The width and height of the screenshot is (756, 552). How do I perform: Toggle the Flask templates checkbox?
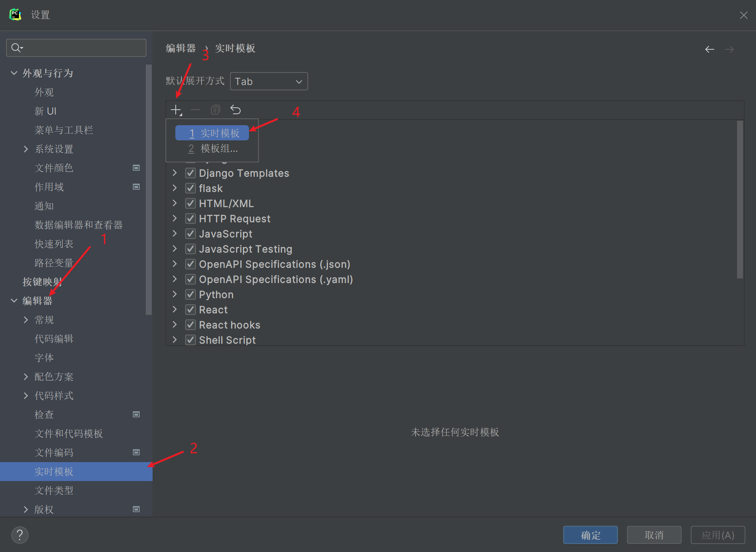(190, 188)
